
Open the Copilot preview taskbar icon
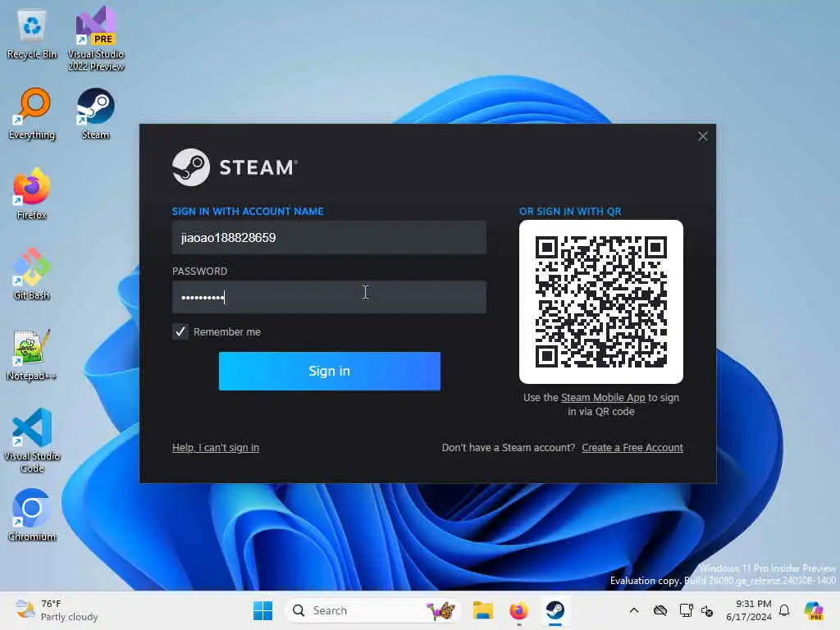pos(814,610)
